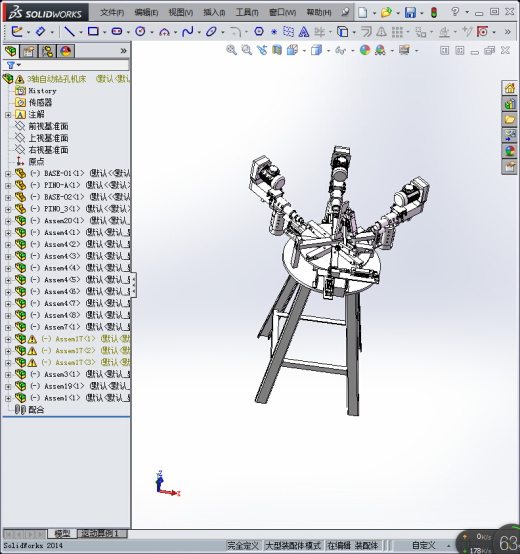Select the 原点 origin item
The height and width of the screenshot is (554, 520).
tap(36, 162)
